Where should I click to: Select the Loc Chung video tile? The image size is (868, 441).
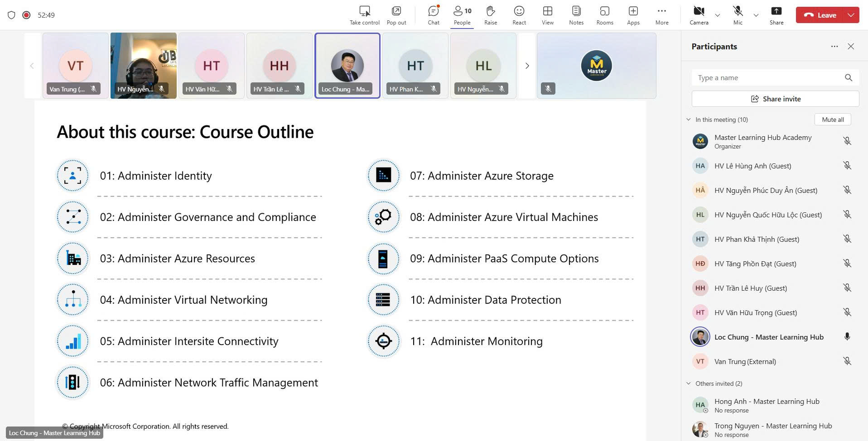click(347, 66)
